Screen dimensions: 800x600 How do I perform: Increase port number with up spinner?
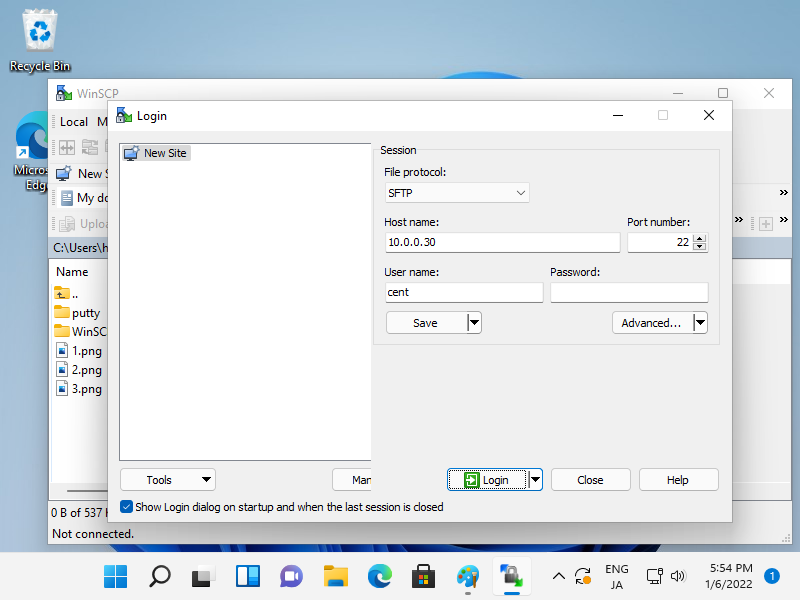click(x=700, y=238)
